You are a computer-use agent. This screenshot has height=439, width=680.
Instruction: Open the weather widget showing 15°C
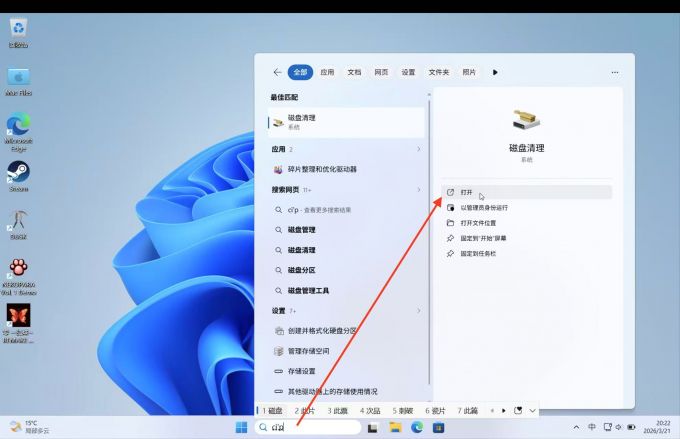click(29, 427)
